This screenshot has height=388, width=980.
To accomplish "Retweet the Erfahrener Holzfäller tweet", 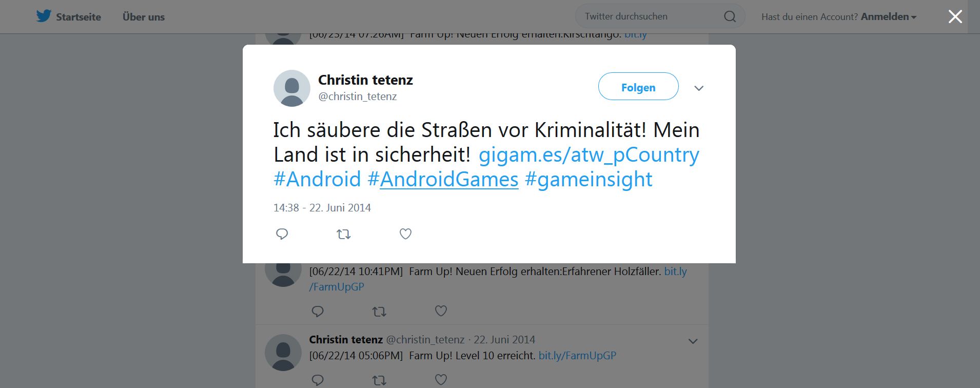I will click(379, 311).
